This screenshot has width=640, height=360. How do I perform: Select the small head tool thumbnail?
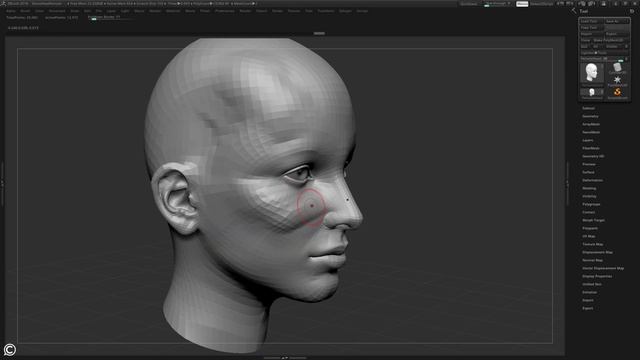(591, 93)
